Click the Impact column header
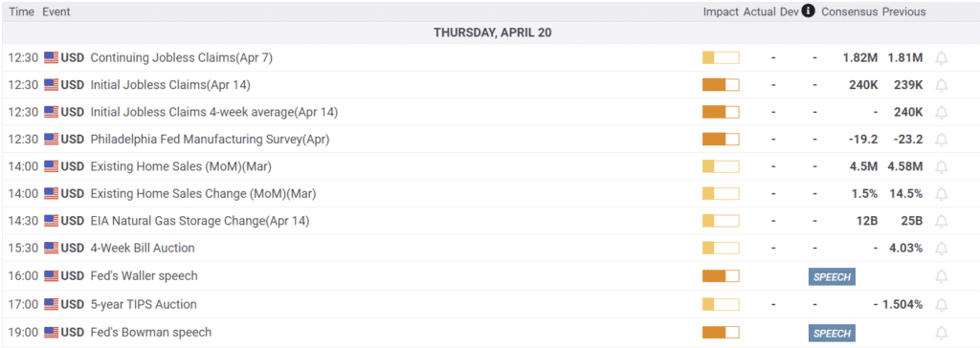This screenshot has width=980, height=348. point(721,11)
